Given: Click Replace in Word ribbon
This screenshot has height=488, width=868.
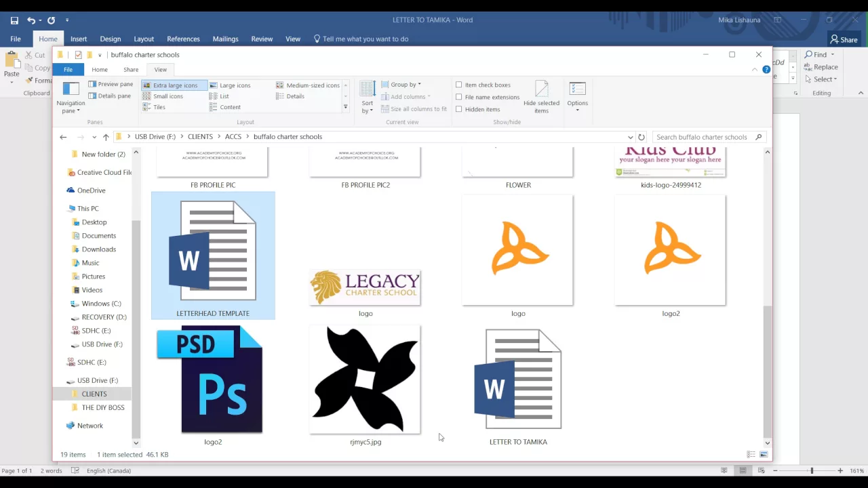Looking at the screenshot, I should click(x=821, y=67).
